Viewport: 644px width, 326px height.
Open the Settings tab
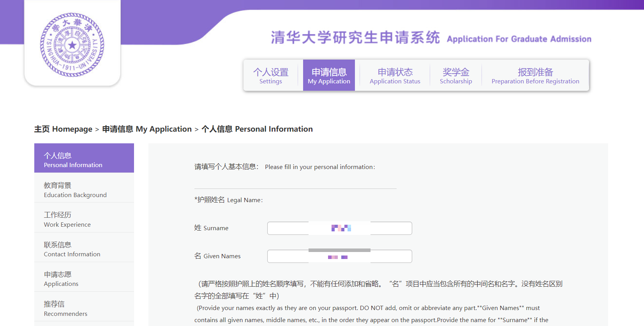point(271,76)
